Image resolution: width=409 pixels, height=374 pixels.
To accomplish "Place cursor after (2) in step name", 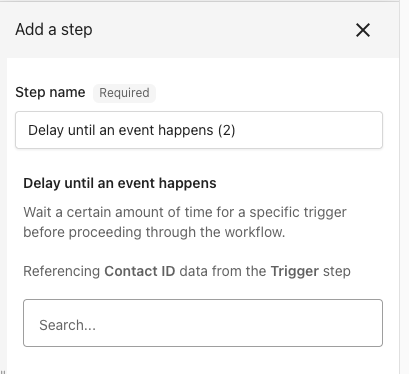I will point(236,130).
